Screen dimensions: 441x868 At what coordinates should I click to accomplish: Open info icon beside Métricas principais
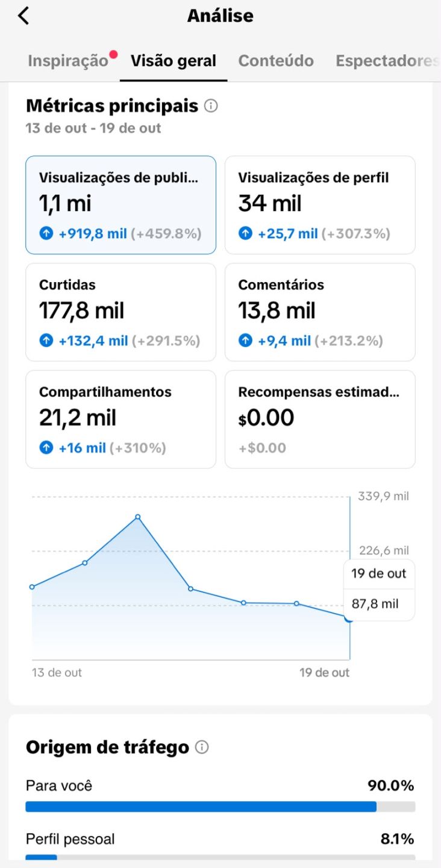[x=211, y=106]
